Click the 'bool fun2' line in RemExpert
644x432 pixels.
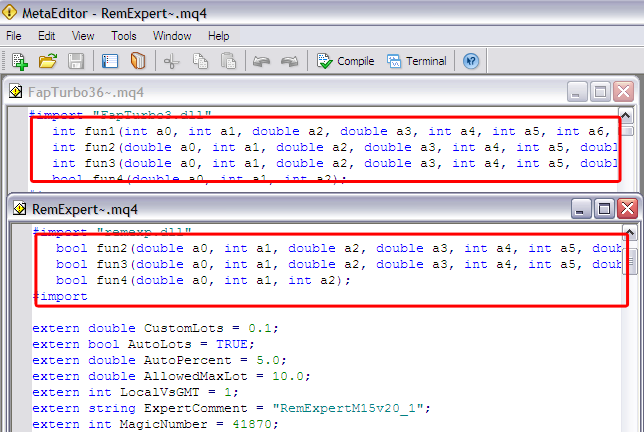[x=338, y=248]
